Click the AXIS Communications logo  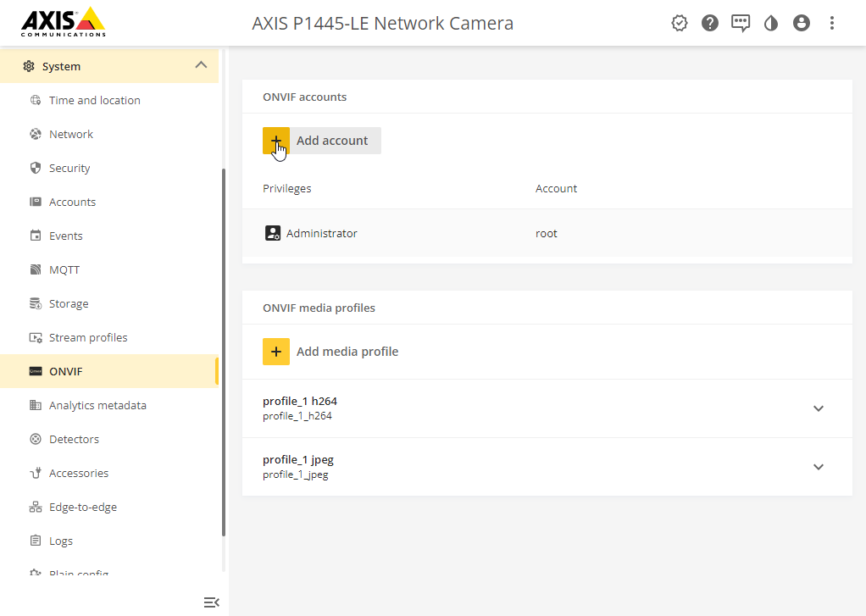point(64,22)
